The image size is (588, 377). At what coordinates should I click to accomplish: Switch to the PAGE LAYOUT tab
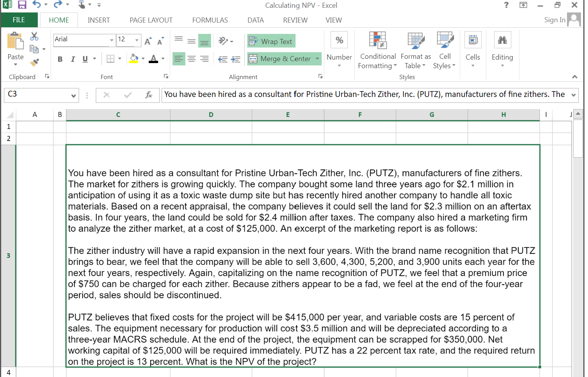151,20
